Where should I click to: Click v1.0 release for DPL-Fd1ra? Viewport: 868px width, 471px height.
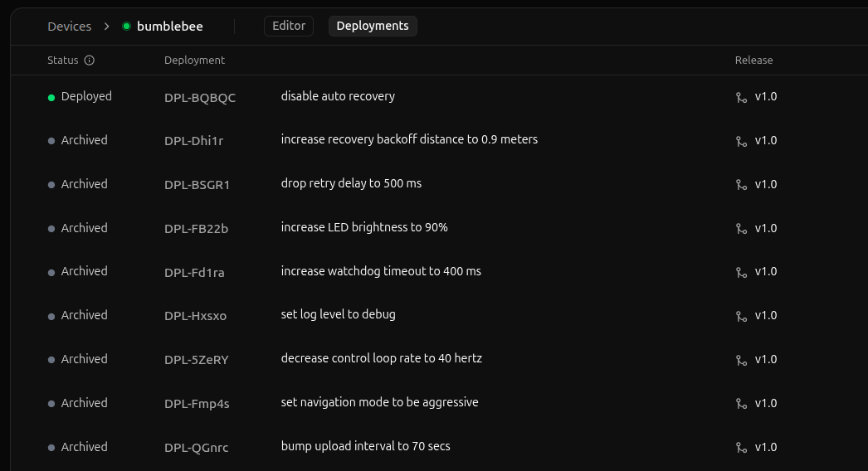(765, 271)
